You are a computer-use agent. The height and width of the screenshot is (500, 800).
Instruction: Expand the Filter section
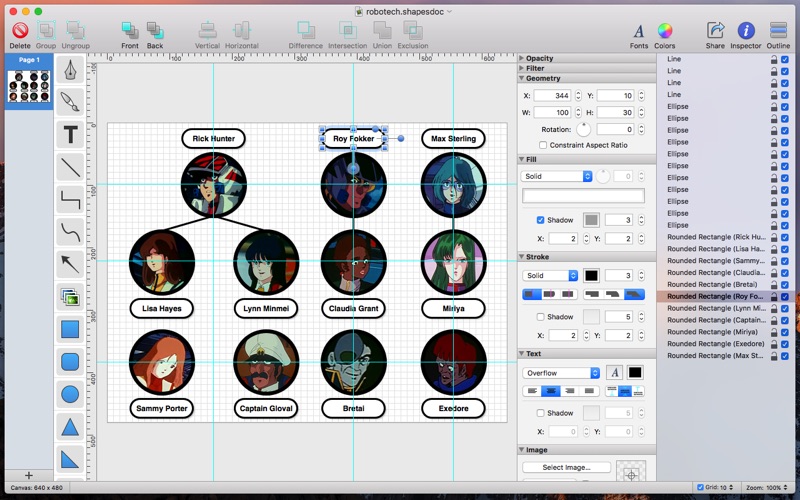click(x=521, y=68)
